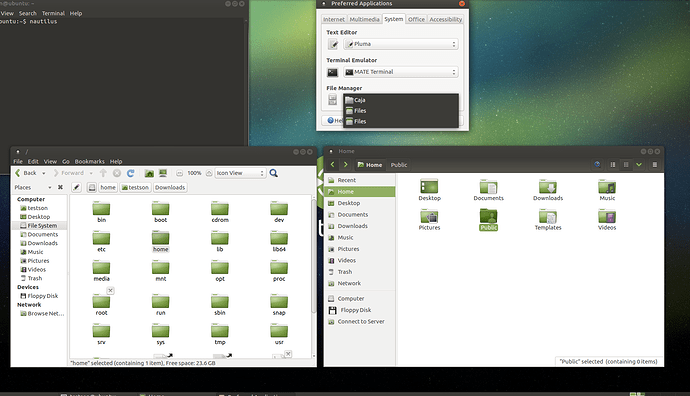Open Go menu in Caja
The width and height of the screenshot is (690, 396).
[66, 161]
